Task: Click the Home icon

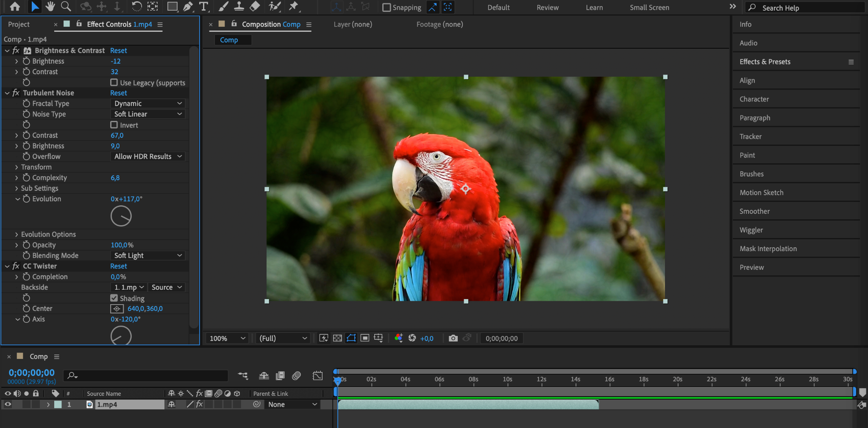Action: (x=15, y=6)
